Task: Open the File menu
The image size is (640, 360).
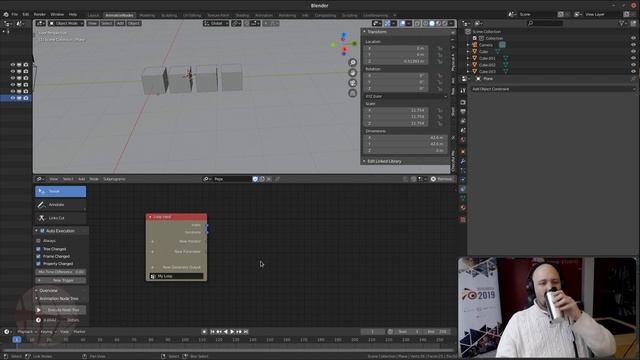Action: point(15,14)
